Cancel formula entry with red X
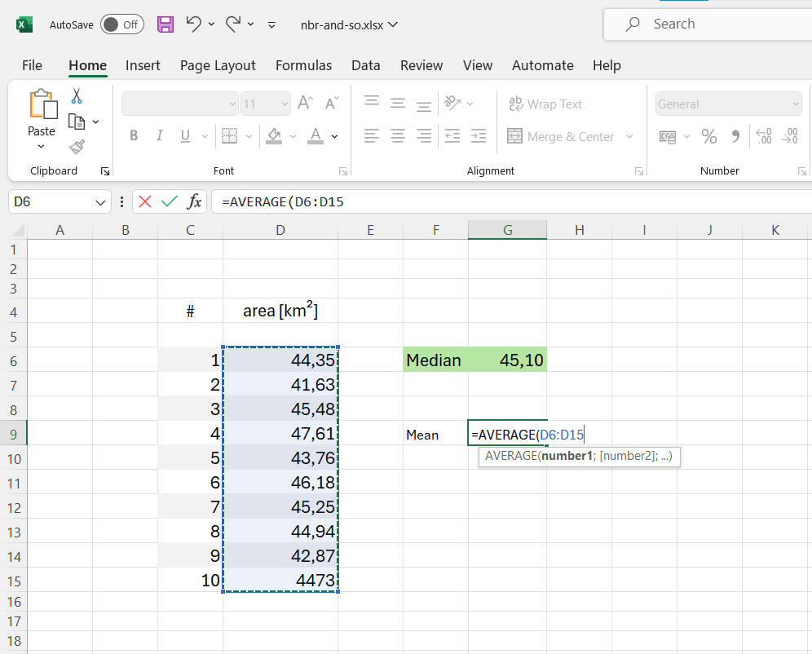The image size is (812, 654). (145, 201)
